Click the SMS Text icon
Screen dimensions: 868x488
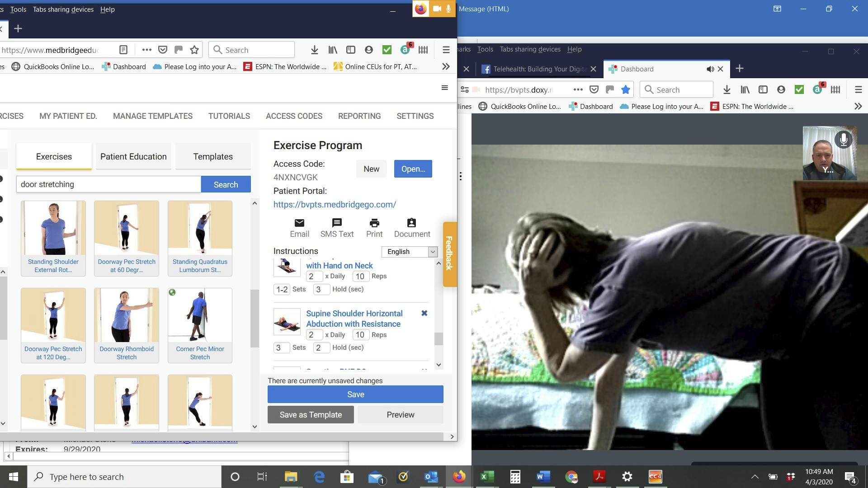(337, 223)
